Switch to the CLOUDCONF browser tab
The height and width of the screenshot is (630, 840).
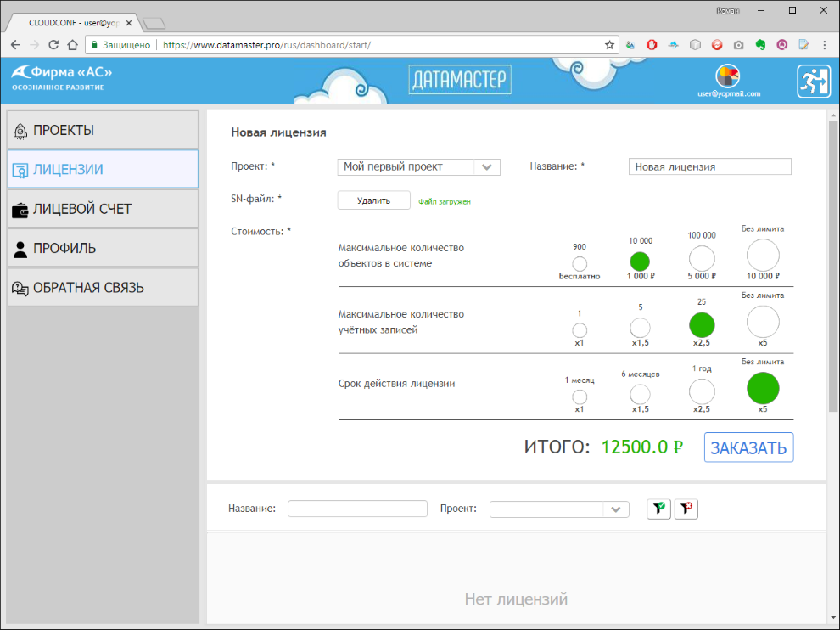tap(72, 23)
